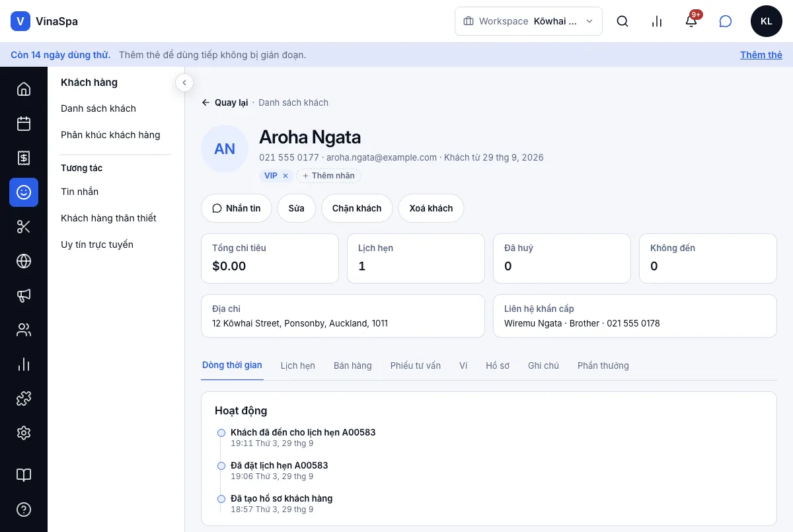The image size is (793, 532).
Task: Open the Home icon in left rail
Action: point(24,89)
